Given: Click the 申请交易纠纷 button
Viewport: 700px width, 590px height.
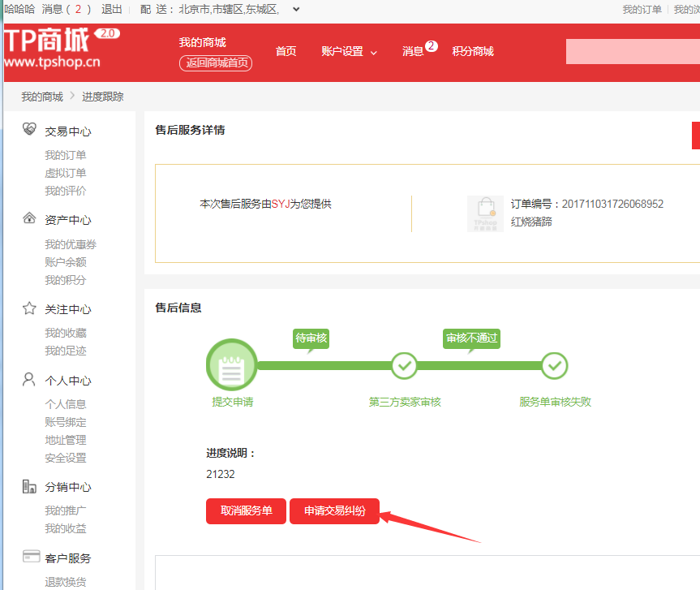Looking at the screenshot, I should tap(334, 511).
